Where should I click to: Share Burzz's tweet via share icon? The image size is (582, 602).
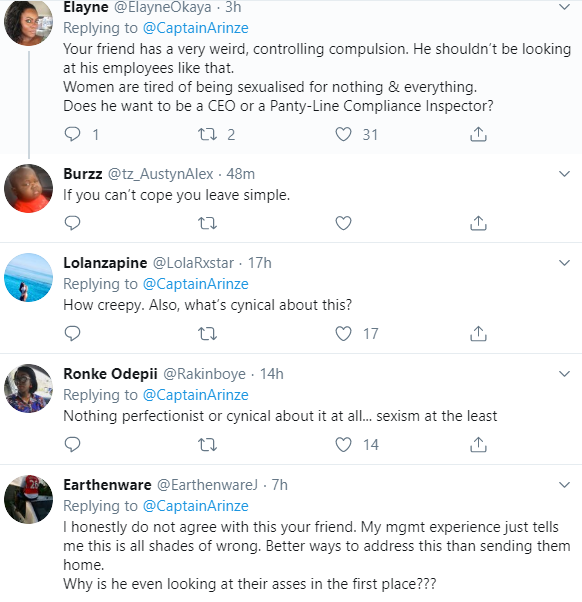click(478, 223)
